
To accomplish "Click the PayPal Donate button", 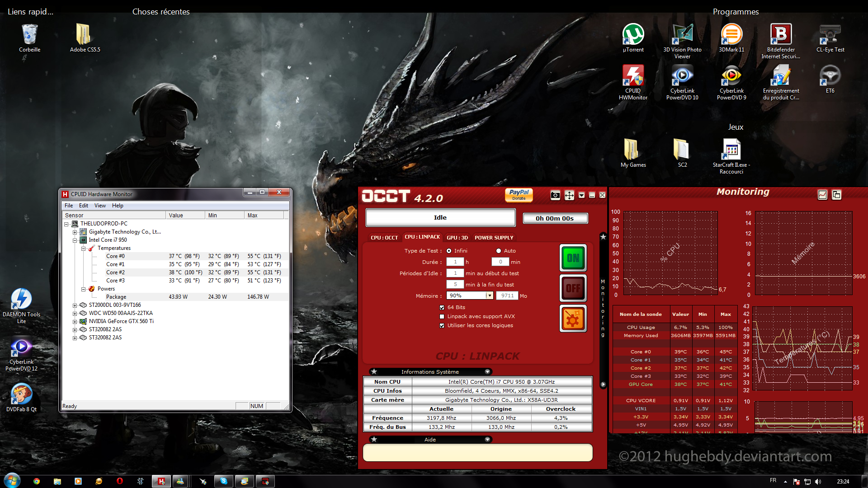I will pyautogui.click(x=519, y=195).
